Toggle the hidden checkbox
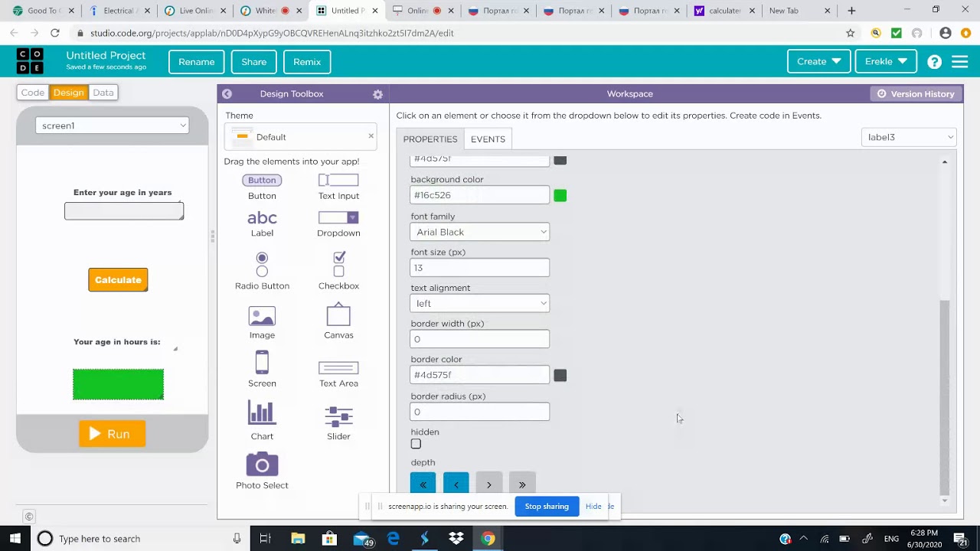Viewport: 980px width, 551px height. 416,444
